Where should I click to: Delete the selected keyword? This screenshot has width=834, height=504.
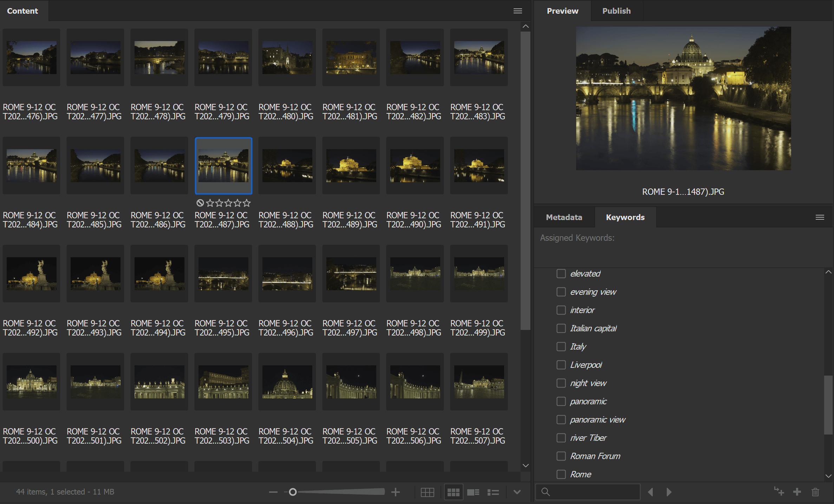[x=816, y=492]
